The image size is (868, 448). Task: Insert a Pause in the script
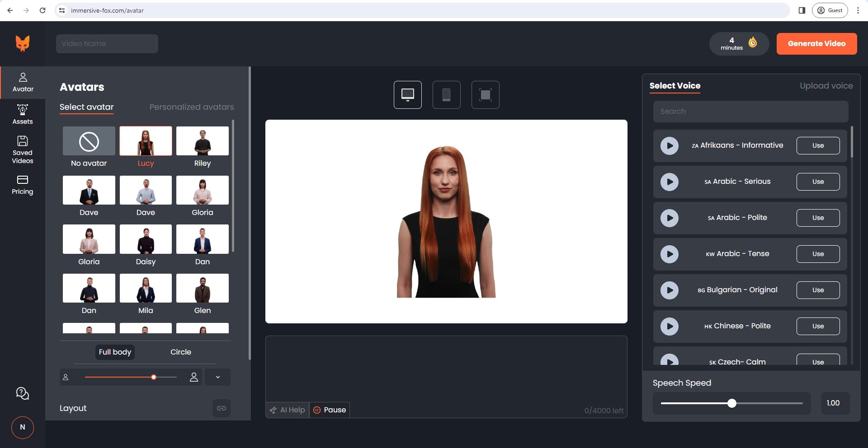point(330,410)
